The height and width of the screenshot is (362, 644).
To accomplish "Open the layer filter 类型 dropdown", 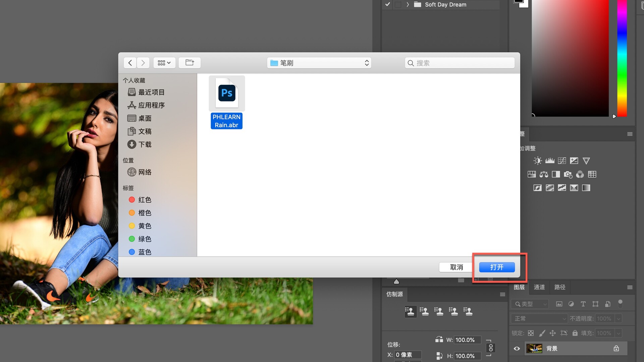I will tap(530, 304).
